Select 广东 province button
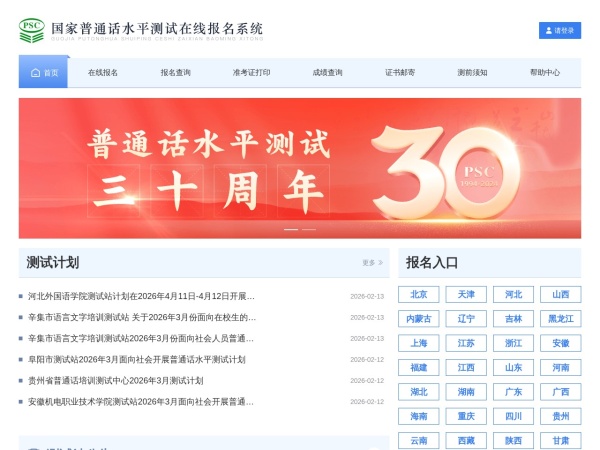 (513, 392)
